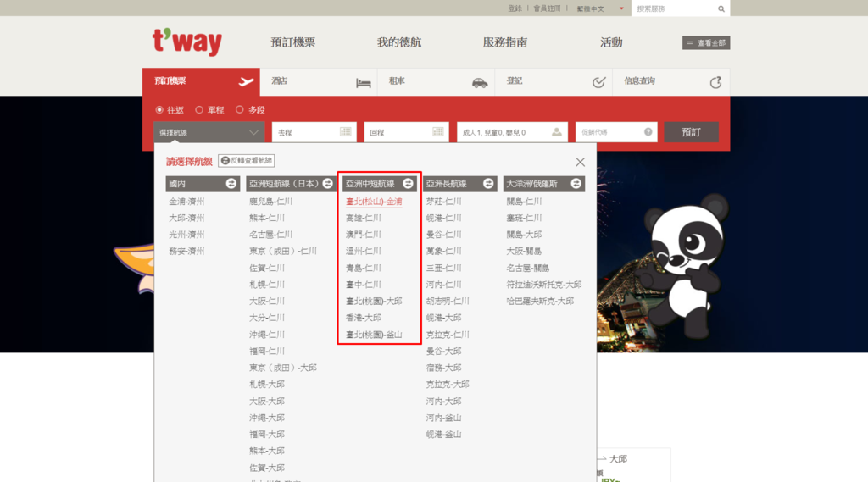Select route 澳門-仁川
The width and height of the screenshot is (868, 482).
[363, 235]
